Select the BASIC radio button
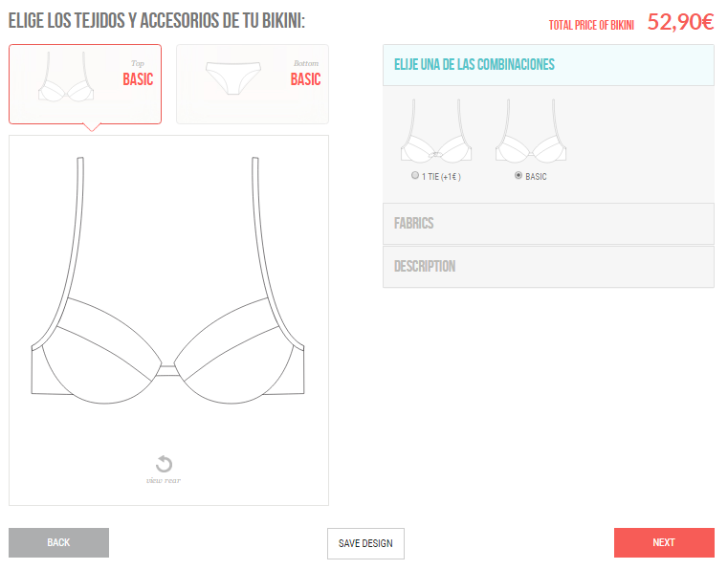 (x=518, y=175)
